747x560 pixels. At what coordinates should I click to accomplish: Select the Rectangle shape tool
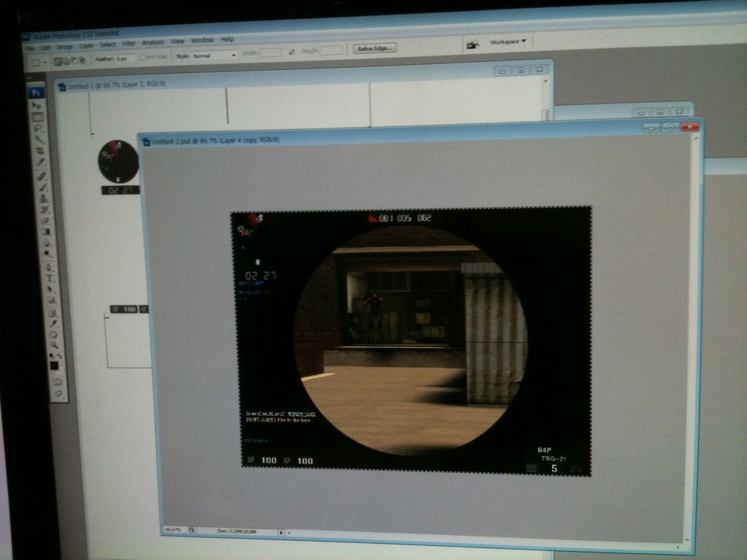click(52, 300)
